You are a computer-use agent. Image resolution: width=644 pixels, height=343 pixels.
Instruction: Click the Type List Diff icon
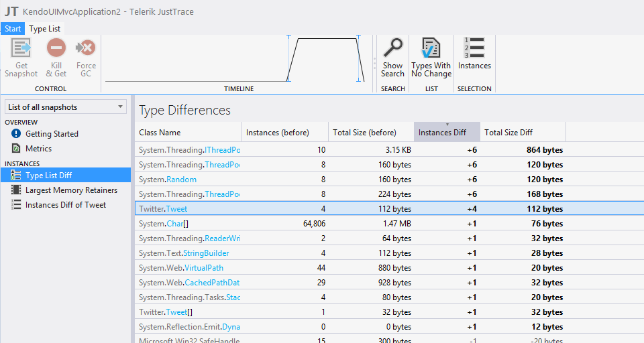(16, 176)
